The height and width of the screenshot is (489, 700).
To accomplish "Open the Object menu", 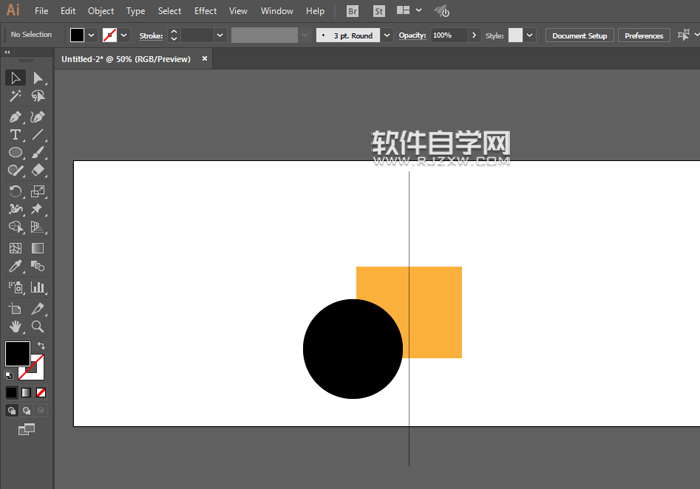I will (101, 11).
